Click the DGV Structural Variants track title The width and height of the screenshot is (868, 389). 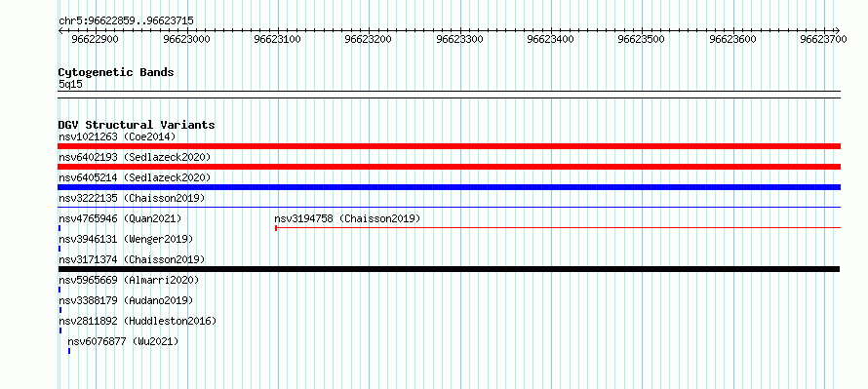137,125
